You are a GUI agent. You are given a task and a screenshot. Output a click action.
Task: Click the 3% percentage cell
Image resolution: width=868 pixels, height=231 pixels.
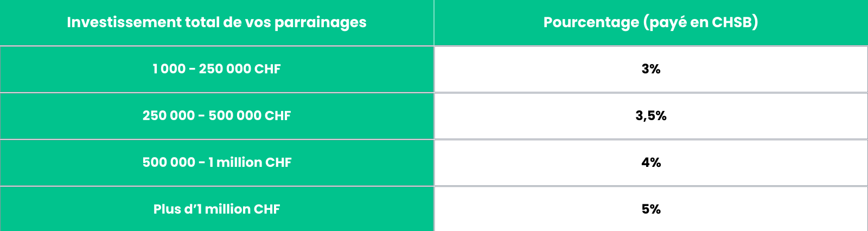(650, 69)
